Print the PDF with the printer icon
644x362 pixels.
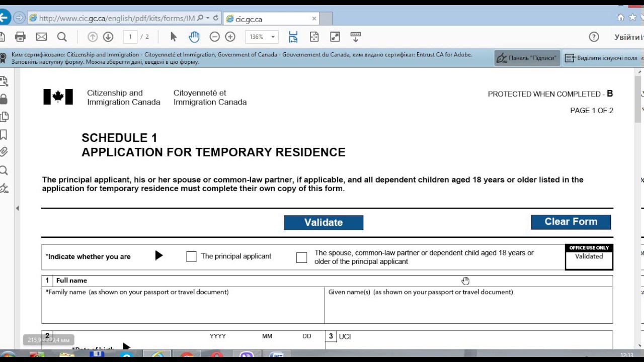click(x=20, y=37)
